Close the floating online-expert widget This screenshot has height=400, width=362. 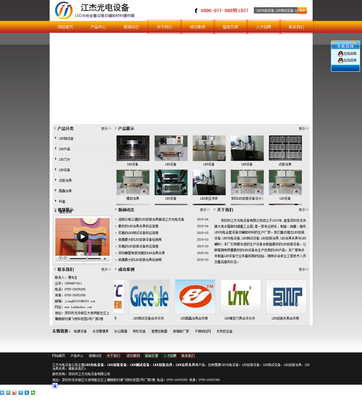[358, 42]
